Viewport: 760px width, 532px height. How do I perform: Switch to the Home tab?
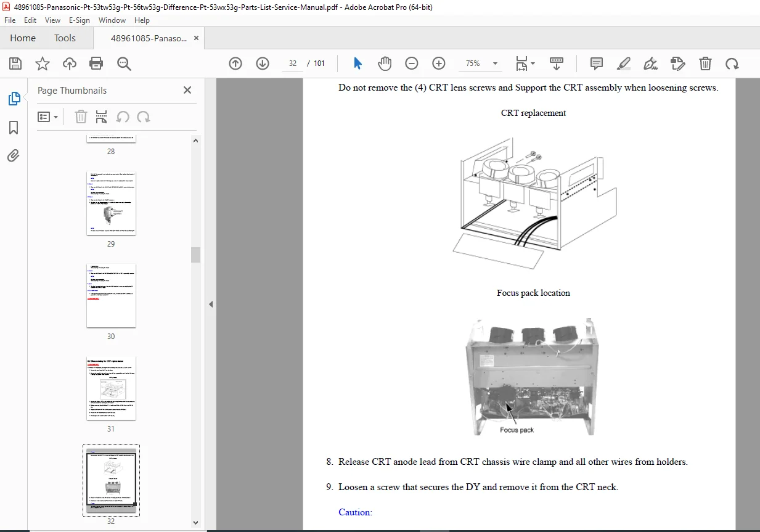(x=23, y=38)
